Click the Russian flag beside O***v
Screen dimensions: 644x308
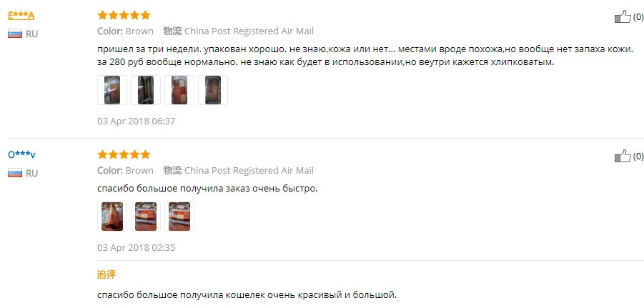15,173
